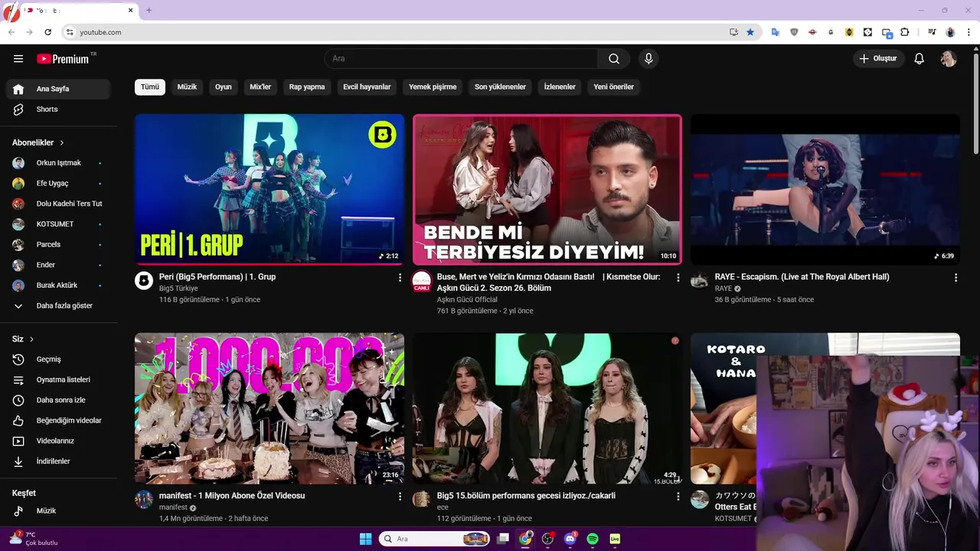980x551 pixels.
Task: Expand Daha fazla göster subscriptions
Action: pyautogui.click(x=58, y=305)
